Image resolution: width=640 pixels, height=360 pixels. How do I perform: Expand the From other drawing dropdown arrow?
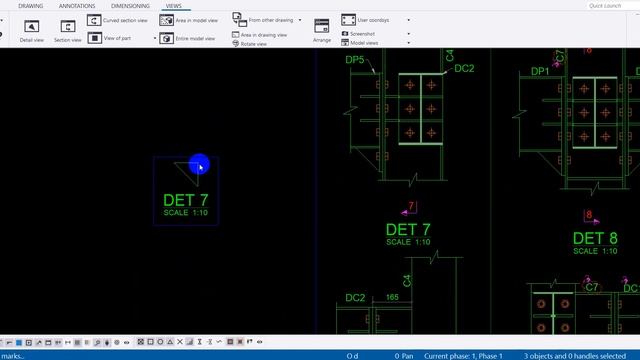(x=300, y=20)
